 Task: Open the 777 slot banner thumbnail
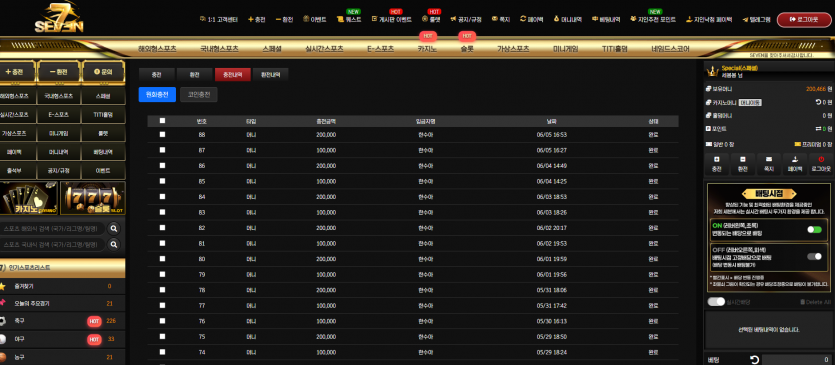93,198
